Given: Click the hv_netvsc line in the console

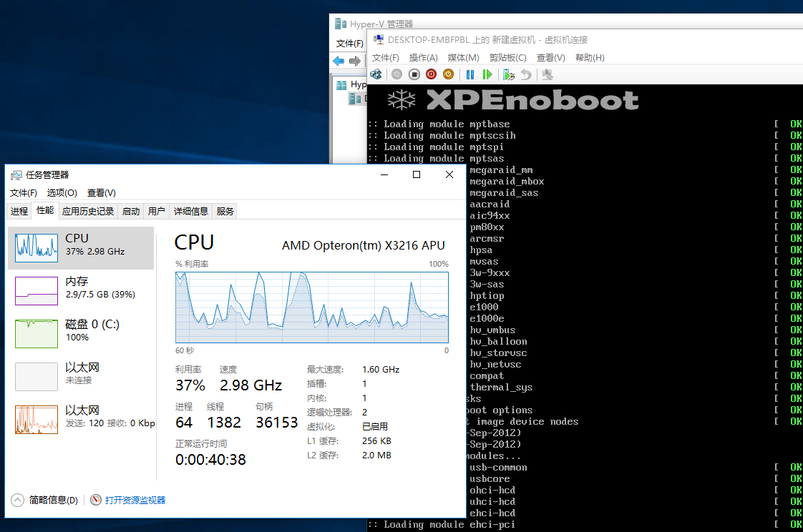Looking at the screenshot, I should 495,364.
